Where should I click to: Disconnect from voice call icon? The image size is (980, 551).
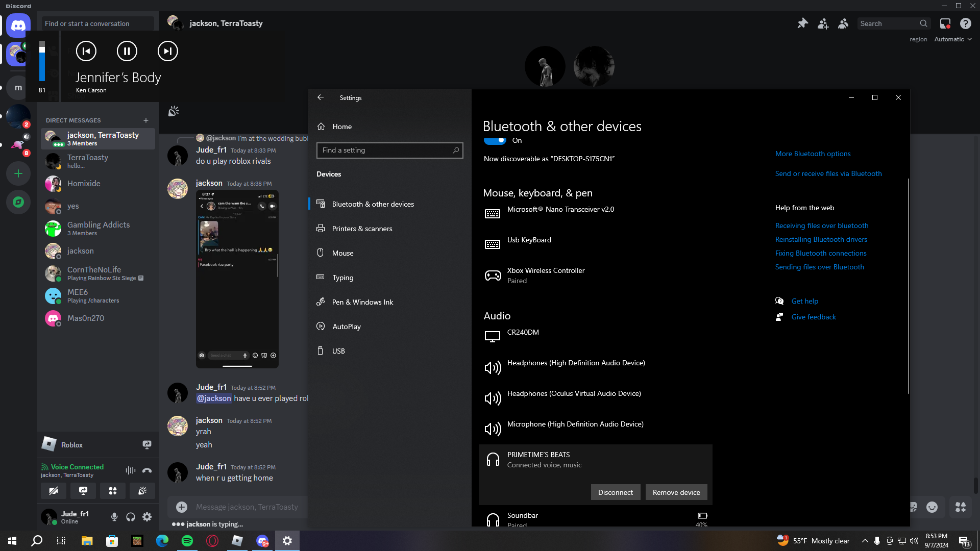pyautogui.click(x=147, y=470)
